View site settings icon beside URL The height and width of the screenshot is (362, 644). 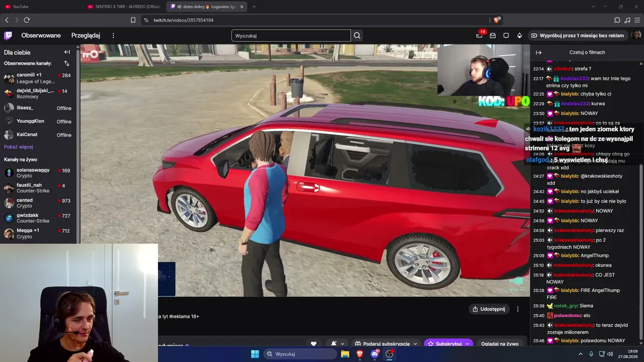[146, 20]
